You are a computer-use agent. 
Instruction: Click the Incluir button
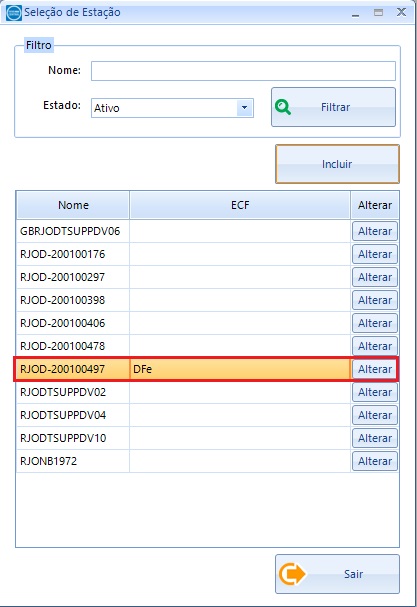[x=337, y=164]
